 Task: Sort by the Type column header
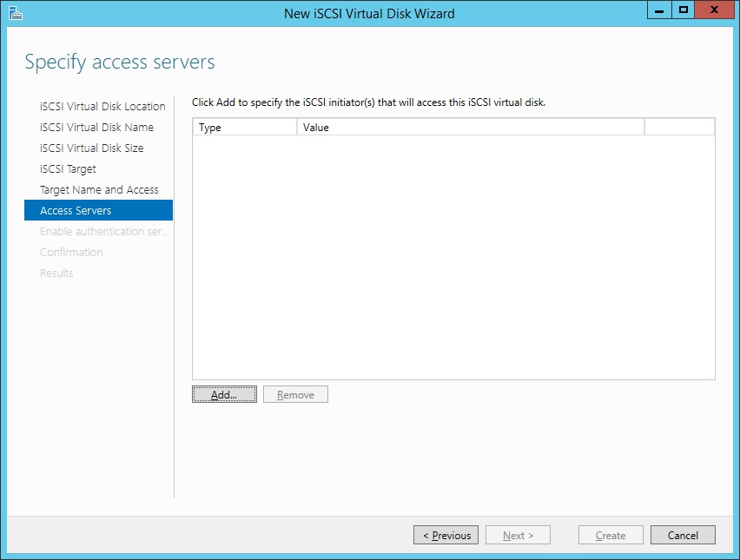[x=244, y=128]
